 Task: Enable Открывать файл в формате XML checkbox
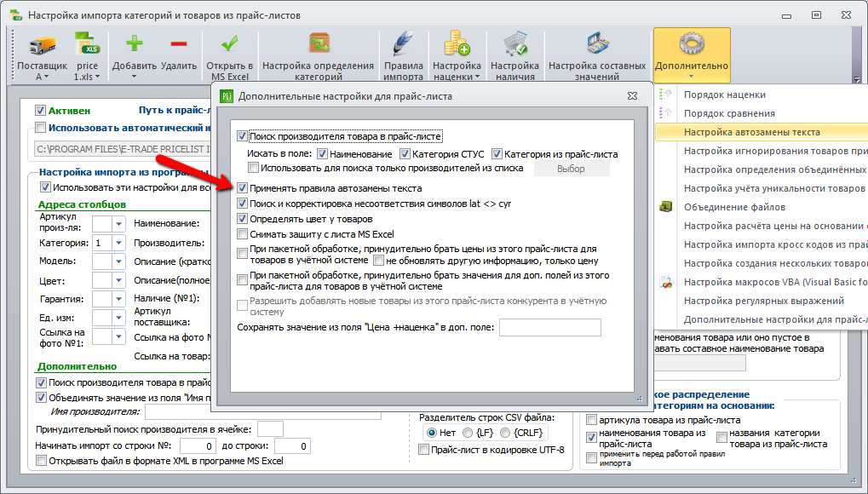click(x=41, y=461)
